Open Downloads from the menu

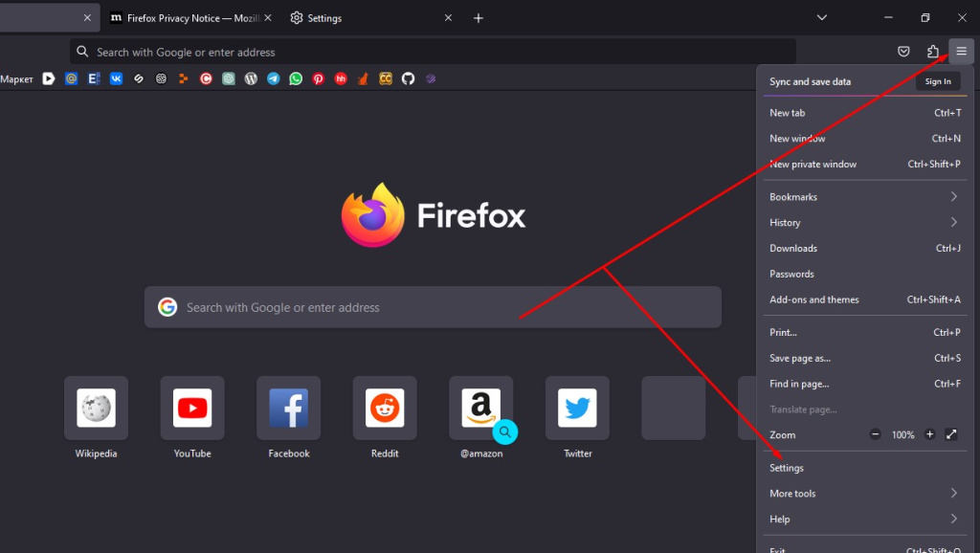865,248
